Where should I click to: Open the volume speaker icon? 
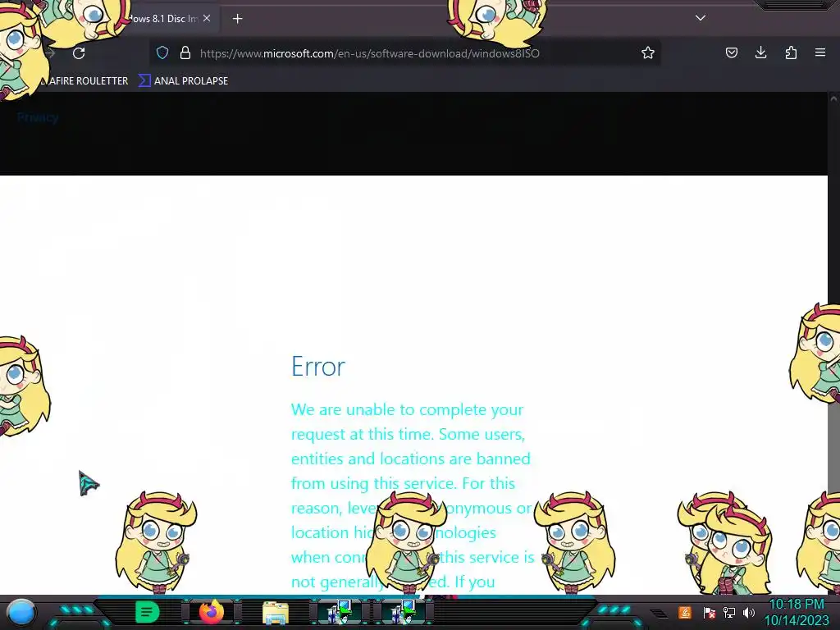[x=748, y=612]
